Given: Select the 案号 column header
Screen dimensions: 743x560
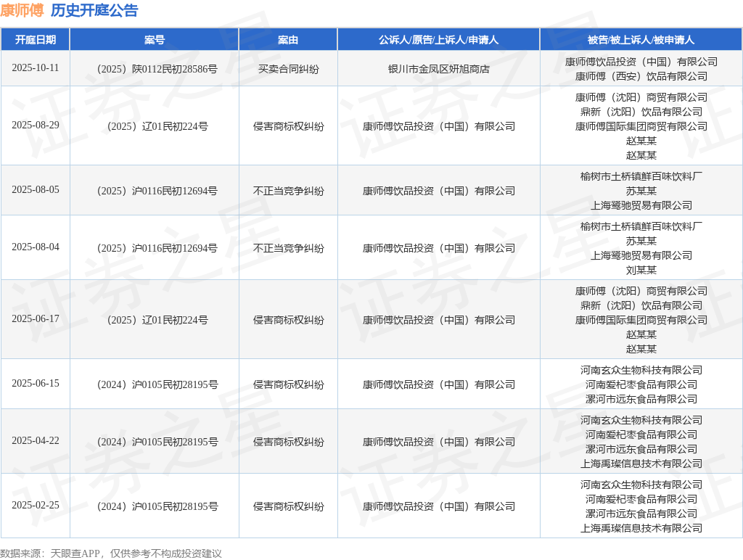Looking at the screenshot, I should click(x=155, y=40).
